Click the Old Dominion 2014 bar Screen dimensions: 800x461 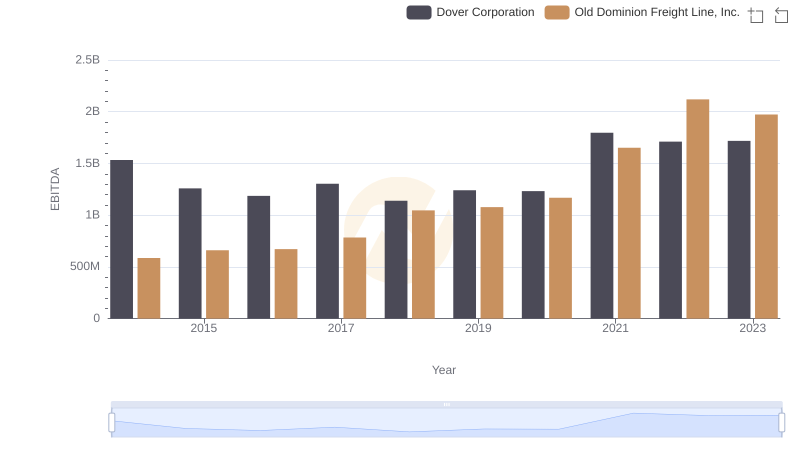click(149, 288)
